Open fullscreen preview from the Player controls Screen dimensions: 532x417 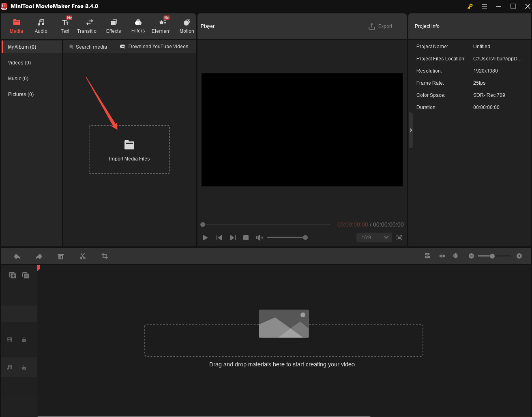pos(399,238)
